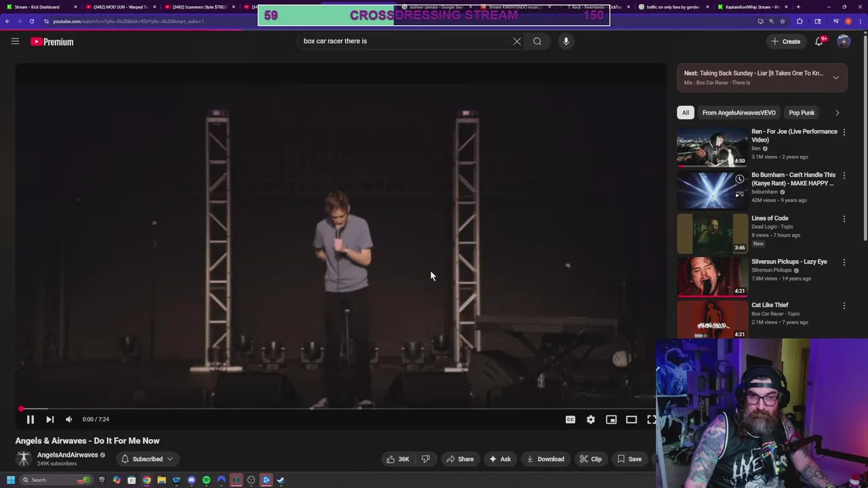Image resolution: width=868 pixels, height=488 pixels.
Task: Click the browser address bar URL
Action: click(x=129, y=21)
